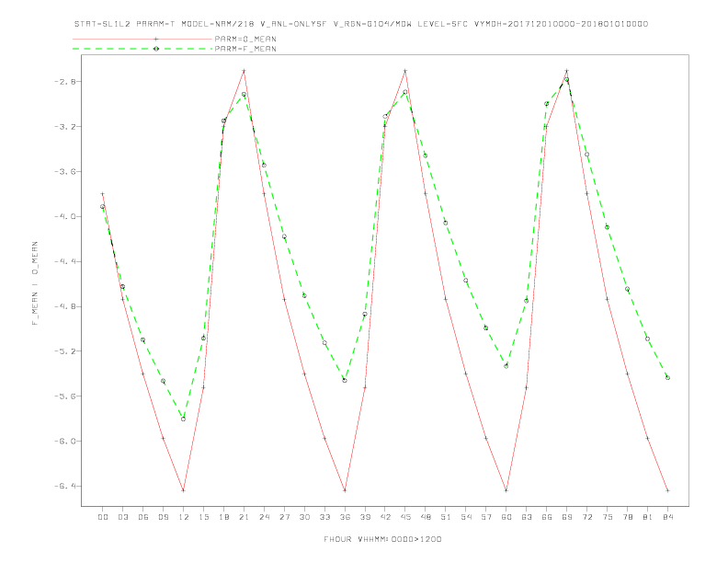Click the x-axis tick label 48
Image resolution: width=728 pixels, height=563 pixels.
[426, 517]
